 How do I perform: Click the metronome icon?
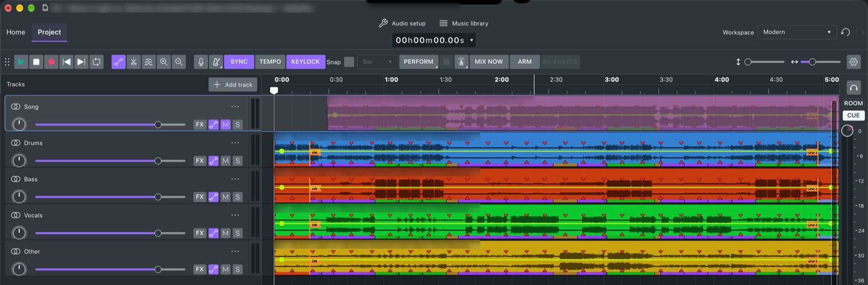(x=216, y=62)
